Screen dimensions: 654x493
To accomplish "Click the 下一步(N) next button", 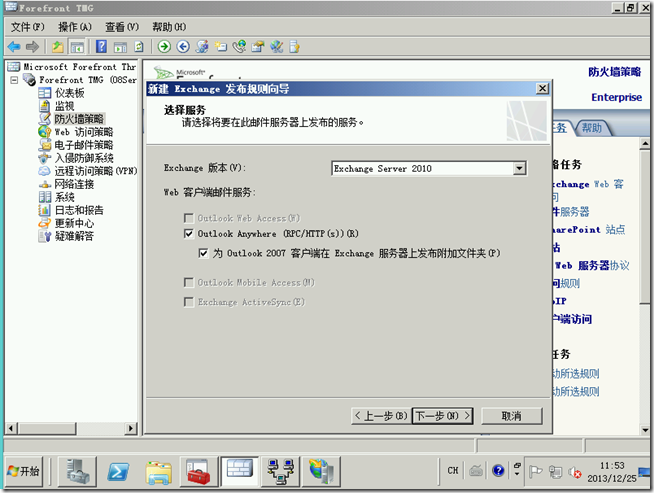I will point(443,416).
